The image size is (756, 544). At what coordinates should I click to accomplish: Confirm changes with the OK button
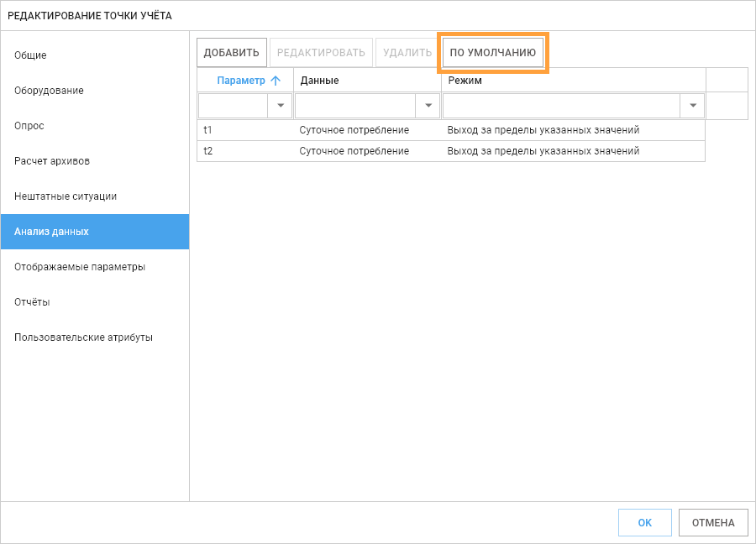click(644, 522)
